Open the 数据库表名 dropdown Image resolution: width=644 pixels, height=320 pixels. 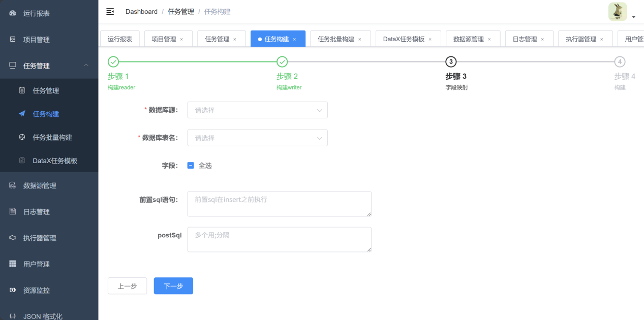coord(257,138)
